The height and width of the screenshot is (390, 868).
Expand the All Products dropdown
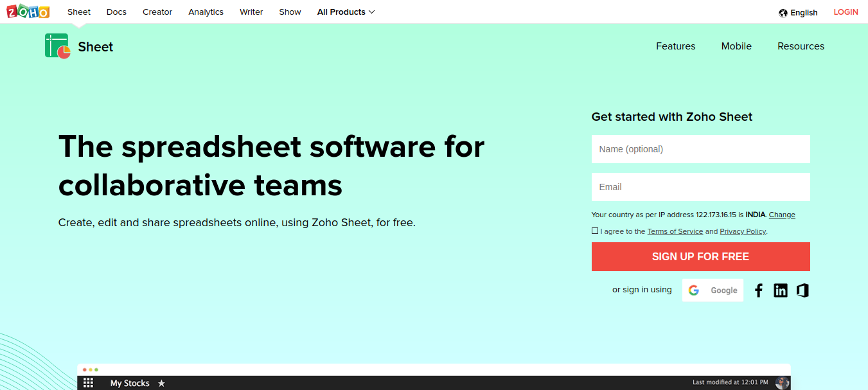(x=346, y=12)
